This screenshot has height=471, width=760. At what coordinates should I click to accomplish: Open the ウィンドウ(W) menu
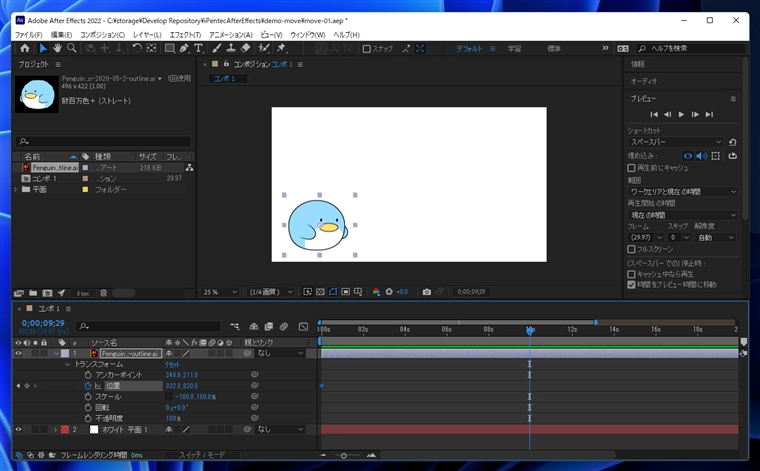307,35
